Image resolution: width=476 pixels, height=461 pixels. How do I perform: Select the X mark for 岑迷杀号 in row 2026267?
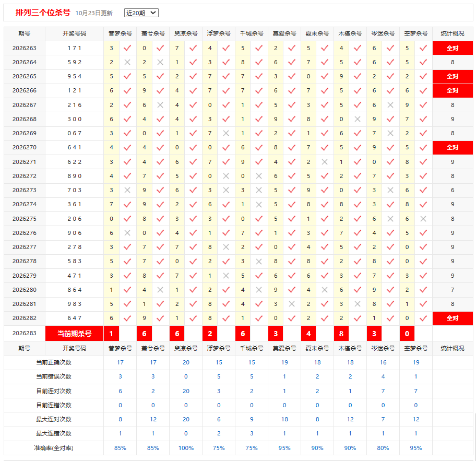point(390,105)
